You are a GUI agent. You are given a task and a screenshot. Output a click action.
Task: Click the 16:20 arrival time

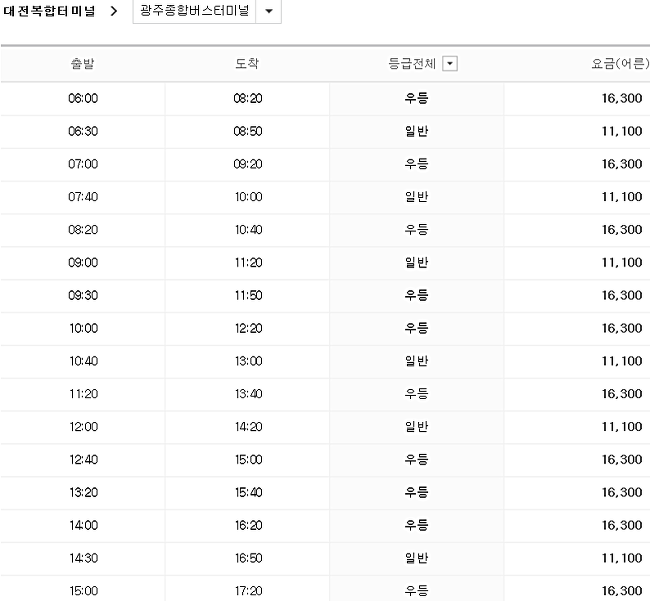248,525
